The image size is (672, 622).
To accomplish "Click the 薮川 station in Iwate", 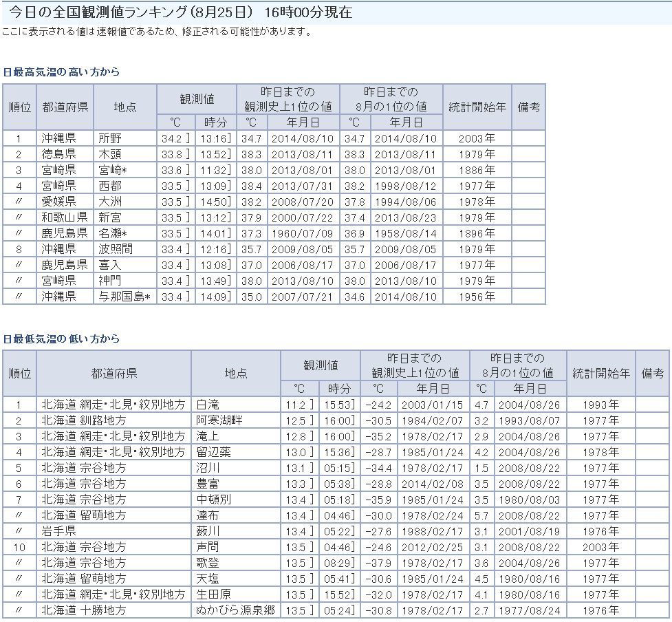I will (x=208, y=531).
